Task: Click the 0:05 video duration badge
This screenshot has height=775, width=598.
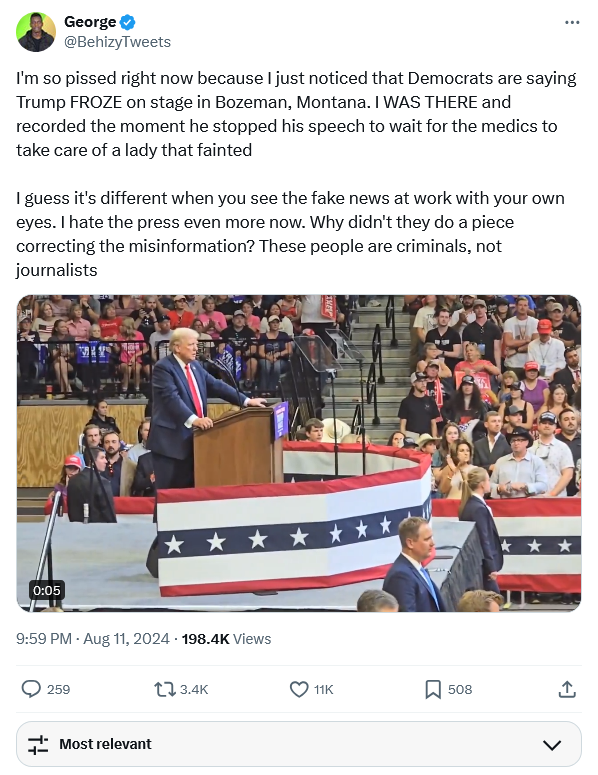Action: pyautogui.click(x=47, y=590)
